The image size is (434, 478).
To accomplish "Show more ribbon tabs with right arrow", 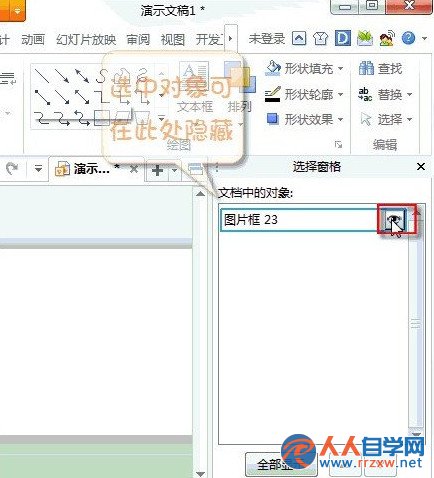I will pos(230,38).
